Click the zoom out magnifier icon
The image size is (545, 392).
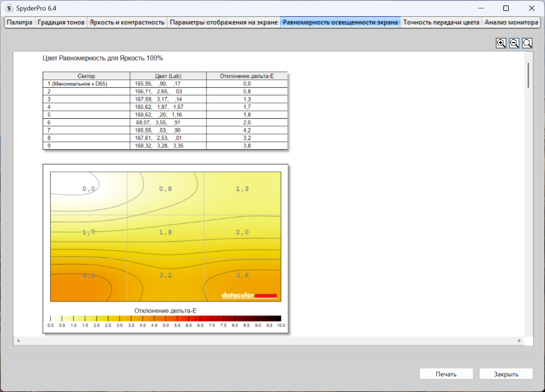pyautogui.click(x=514, y=43)
